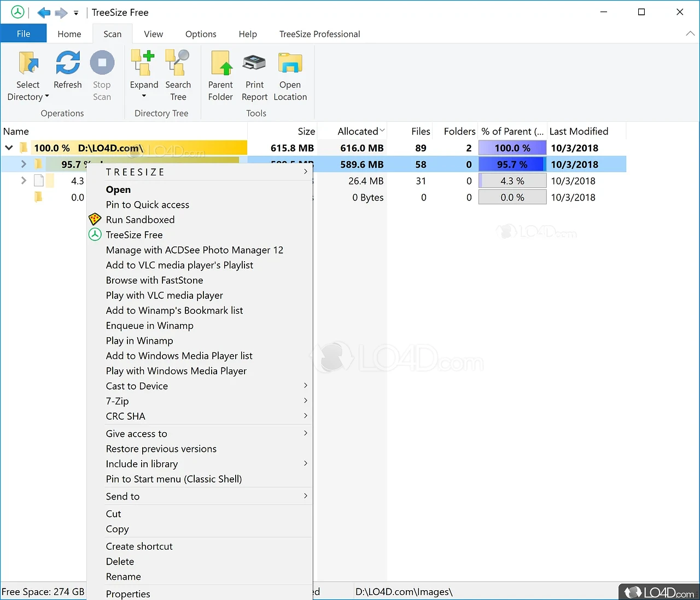Screen dimensions: 700x600
Task: Click the Select Directory folder icon
Action: pos(28,63)
